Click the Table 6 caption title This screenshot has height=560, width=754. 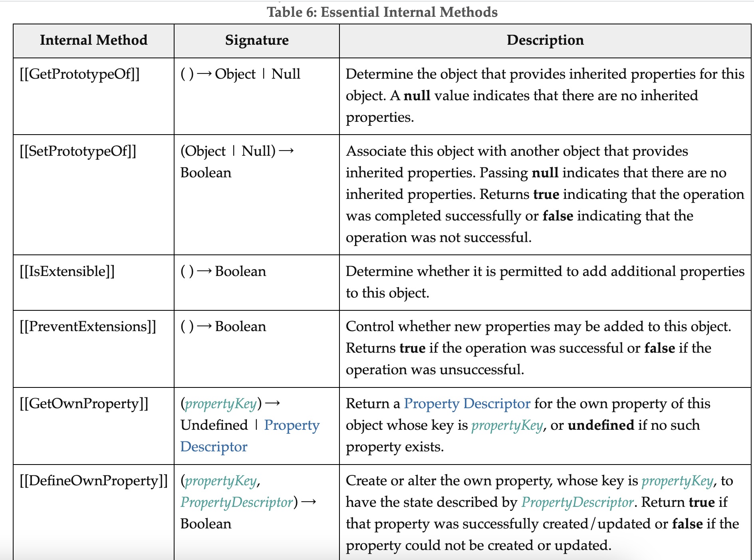coord(382,12)
